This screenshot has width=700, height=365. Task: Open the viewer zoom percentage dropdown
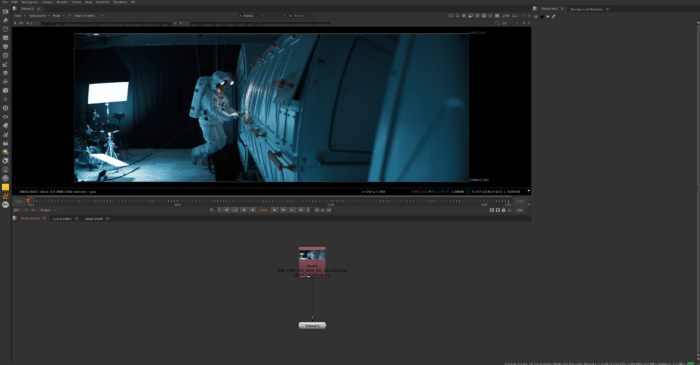pyautogui.click(x=506, y=16)
